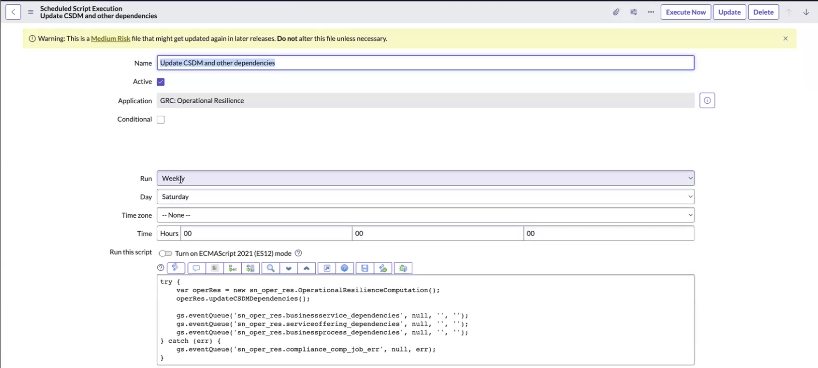
Task: Click 'sn_oper_res.businessprocess_dependencies' line in script
Action: click(x=322, y=333)
